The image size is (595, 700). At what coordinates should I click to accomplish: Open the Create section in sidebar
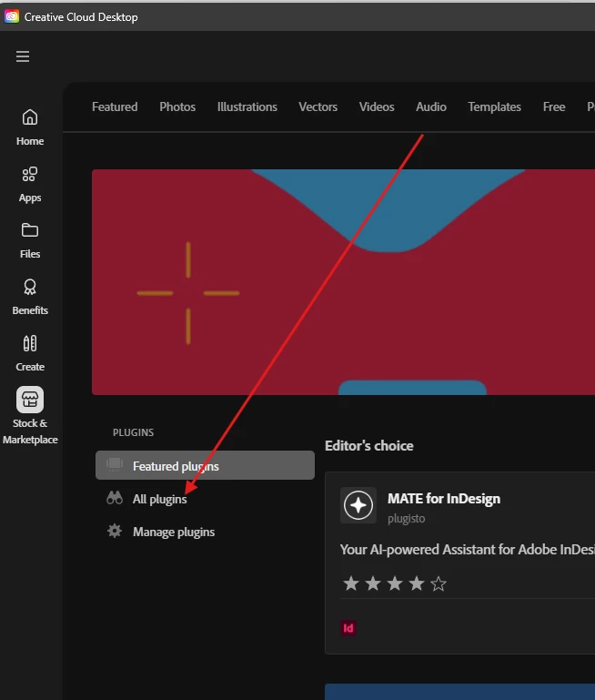click(x=30, y=354)
